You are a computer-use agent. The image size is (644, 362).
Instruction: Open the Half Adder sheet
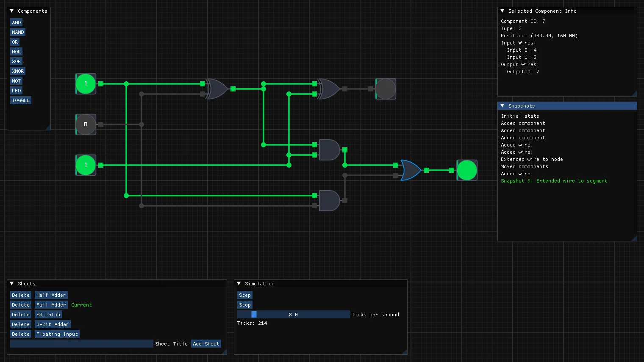51,295
